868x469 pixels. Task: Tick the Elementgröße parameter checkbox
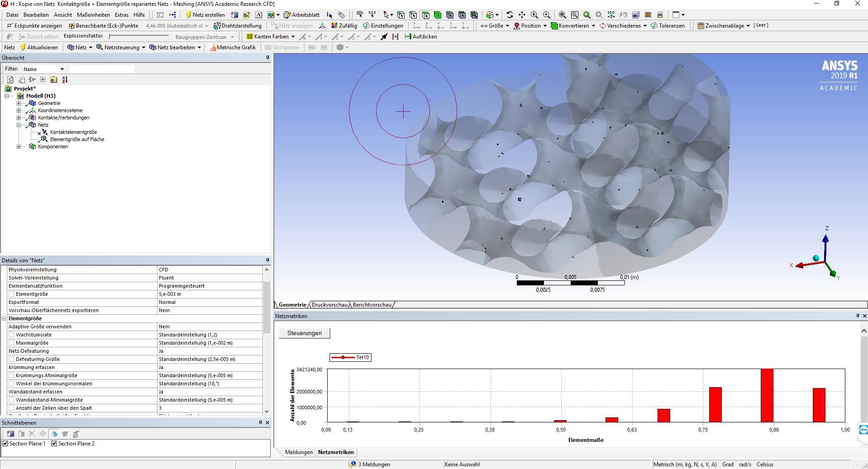12,294
